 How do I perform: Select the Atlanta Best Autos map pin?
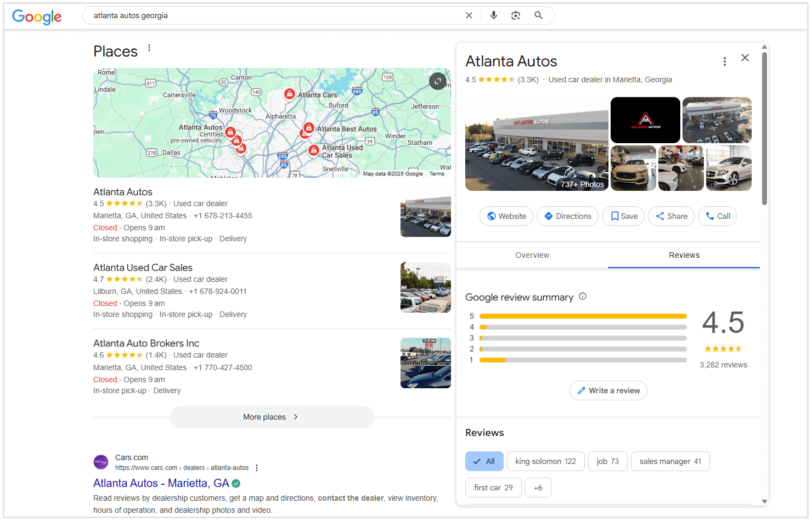pyautogui.click(x=309, y=128)
